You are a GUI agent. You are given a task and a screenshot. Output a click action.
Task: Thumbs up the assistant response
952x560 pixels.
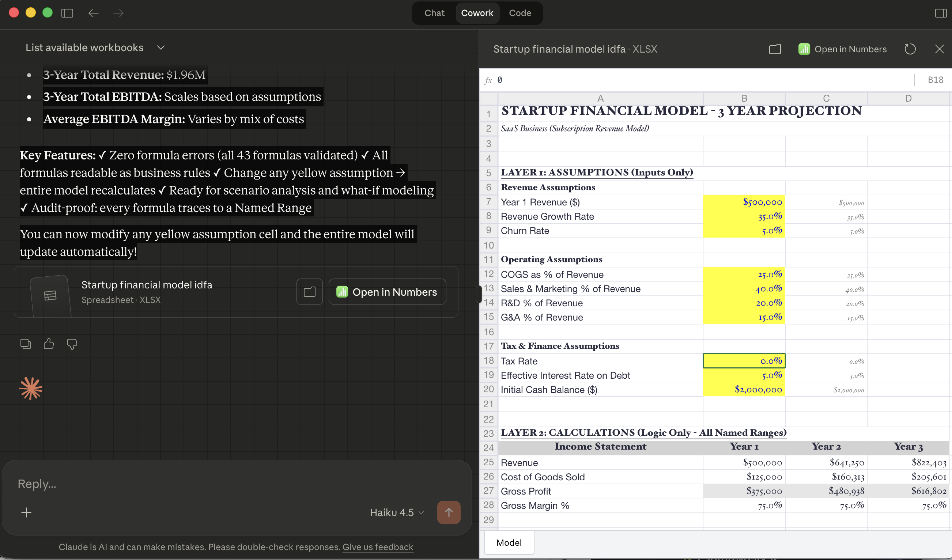[49, 344]
